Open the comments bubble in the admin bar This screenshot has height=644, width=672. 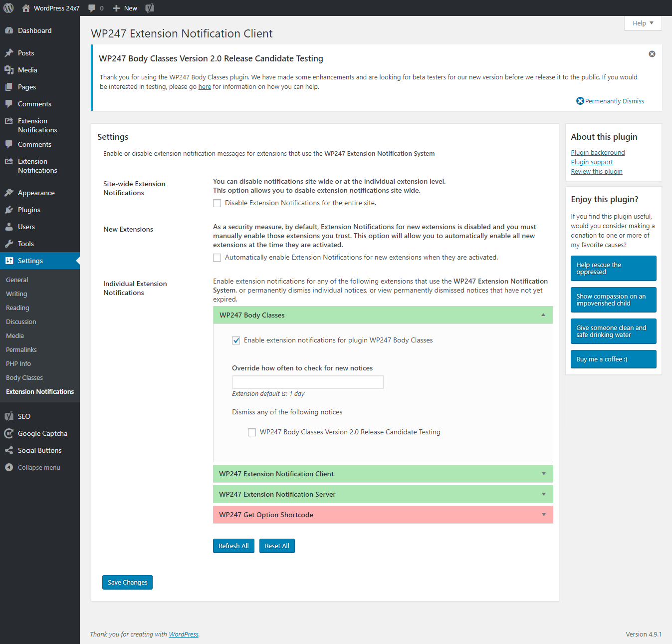(x=92, y=8)
